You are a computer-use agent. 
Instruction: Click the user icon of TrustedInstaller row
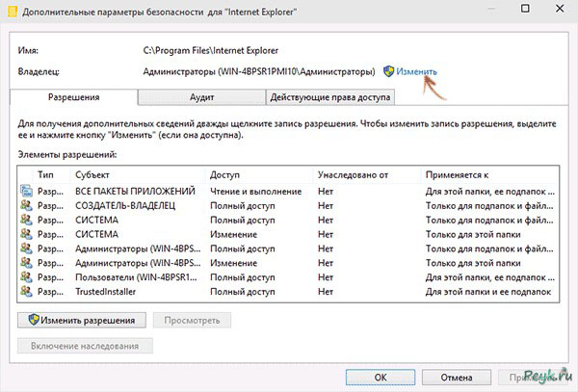[26, 292]
